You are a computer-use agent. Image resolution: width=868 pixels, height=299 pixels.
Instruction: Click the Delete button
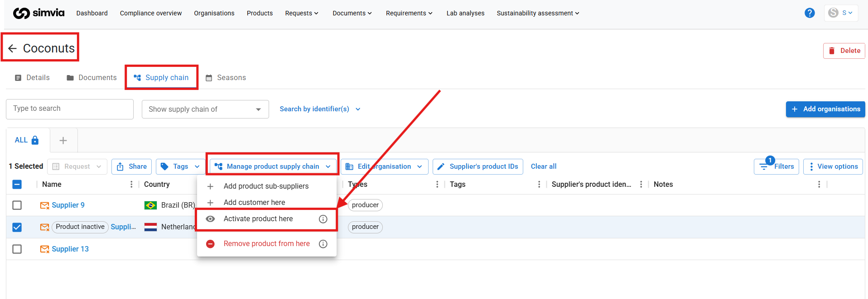point(844,51)
